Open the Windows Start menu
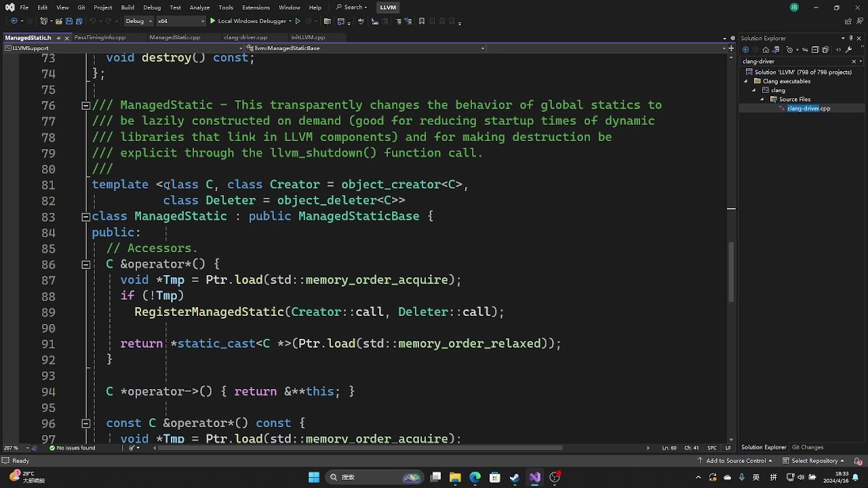Screen dimensions: 868x488 click(314, 477)
